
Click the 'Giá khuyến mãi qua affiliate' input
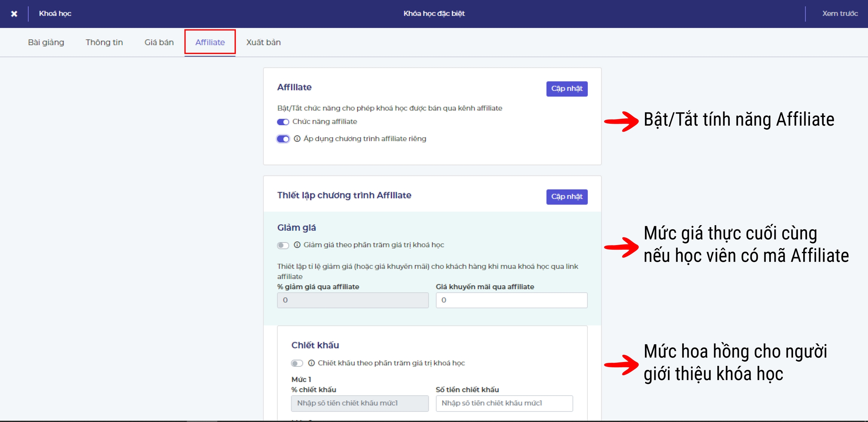511,300
